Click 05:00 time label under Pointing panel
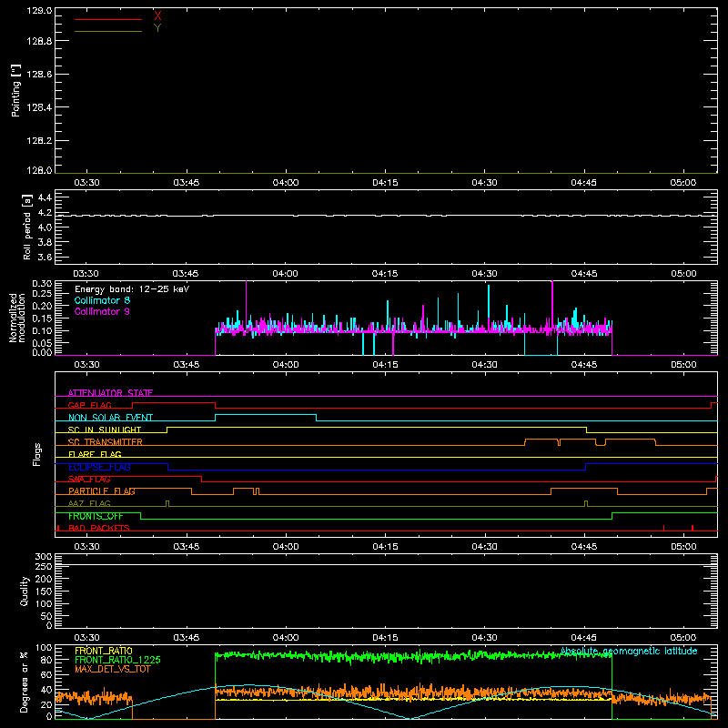Image resolution: width=728 pixels, height=728 pixels. 683,183
